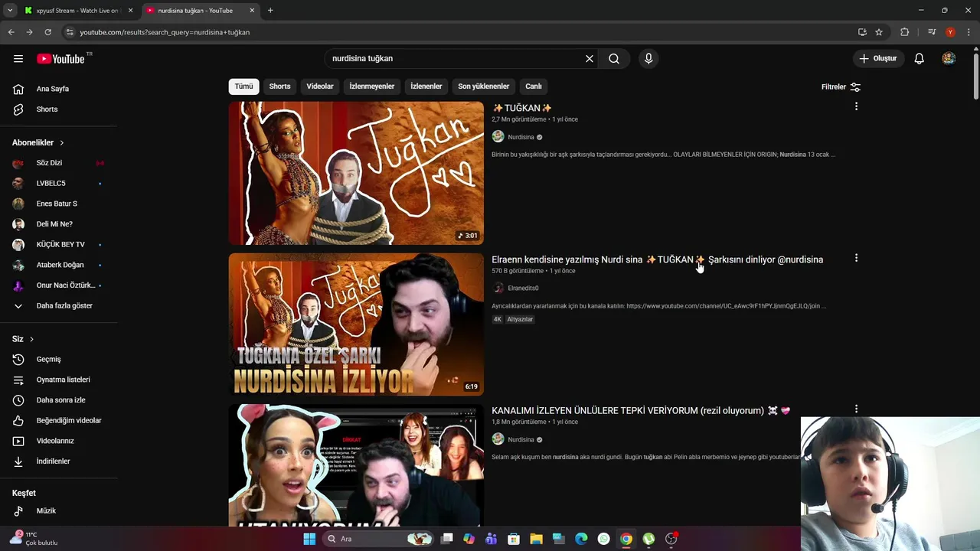The width and height of the screenshot is (980, 551).
Task: Open notifications bell
Action: (x=920, y=59)
